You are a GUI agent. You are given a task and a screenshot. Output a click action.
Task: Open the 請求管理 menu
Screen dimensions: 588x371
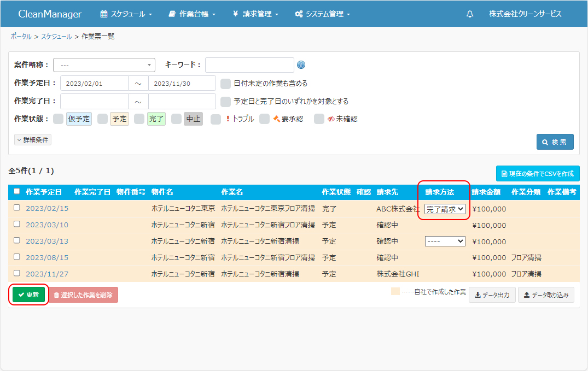click(x=255, y=14)
